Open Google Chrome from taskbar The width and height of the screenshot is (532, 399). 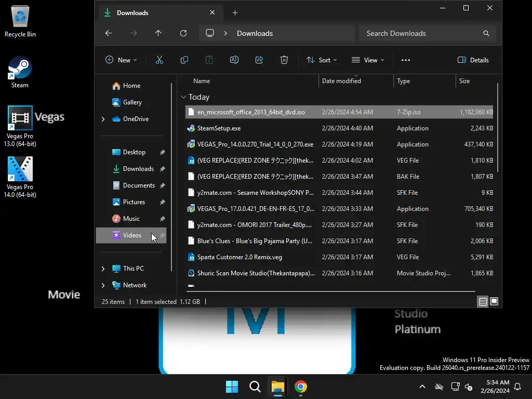tap(301, 387)
